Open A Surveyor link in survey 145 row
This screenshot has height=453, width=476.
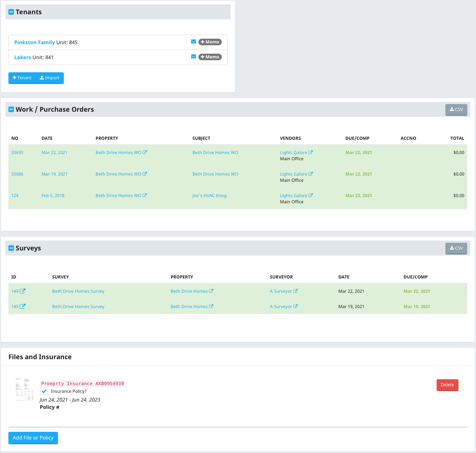[281, 307]
